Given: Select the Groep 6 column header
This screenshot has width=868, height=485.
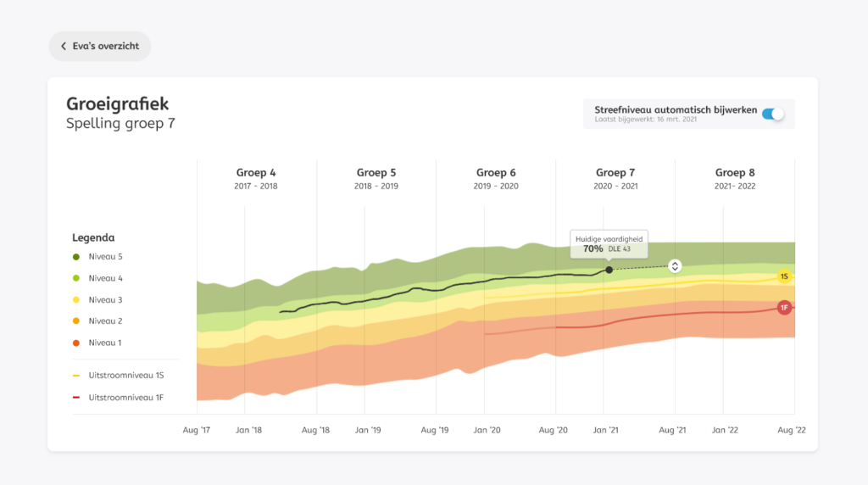Looking at the screenshot, I should click(x=496, y=178).
